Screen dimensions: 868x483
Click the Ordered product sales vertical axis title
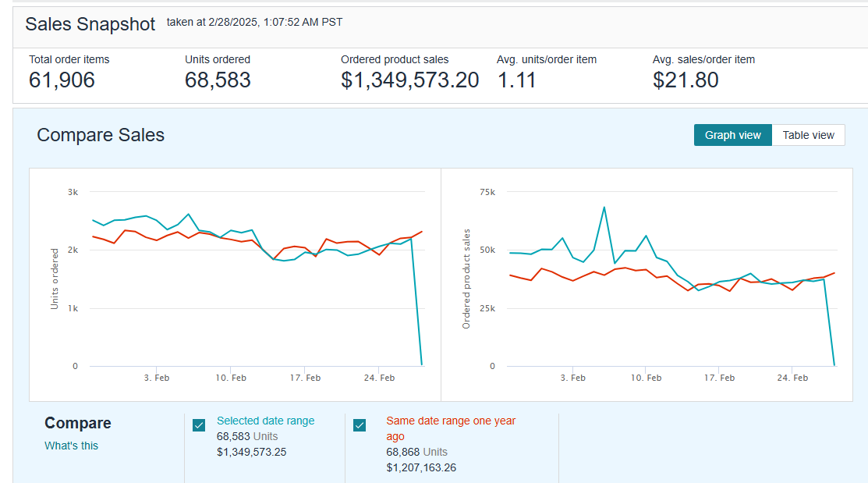[x=466, y=279]
